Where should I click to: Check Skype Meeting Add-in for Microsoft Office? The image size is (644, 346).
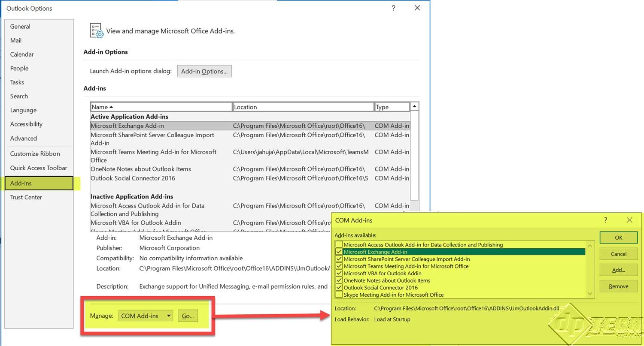click(x=339, y=295)
